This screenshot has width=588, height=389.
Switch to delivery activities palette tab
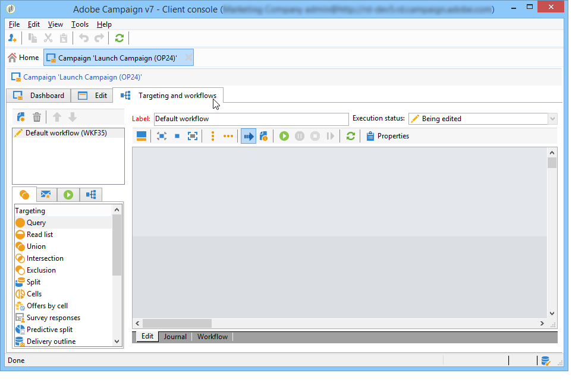(x=46, y=195)
